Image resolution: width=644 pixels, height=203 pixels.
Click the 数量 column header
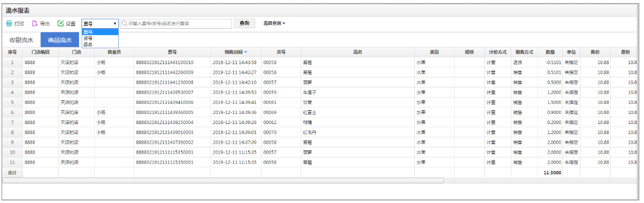[550, 52]
